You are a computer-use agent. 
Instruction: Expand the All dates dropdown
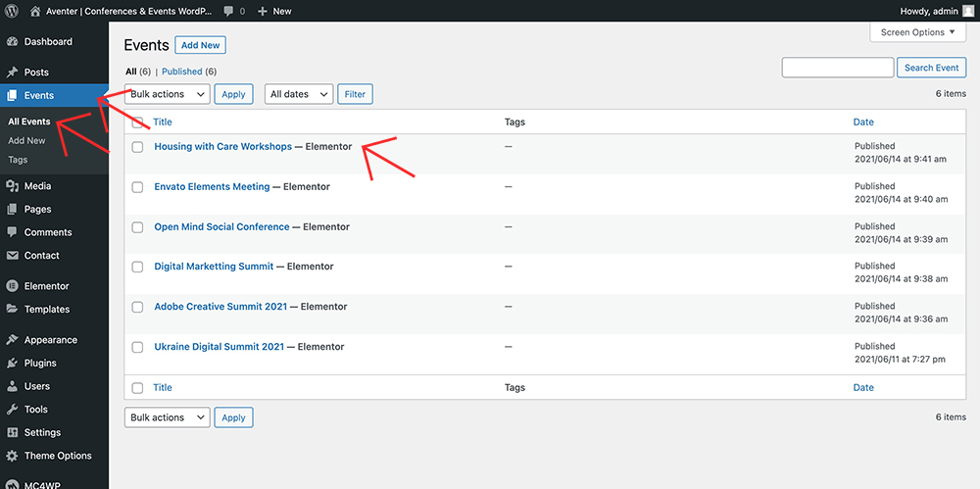click(x=298, y=94)
